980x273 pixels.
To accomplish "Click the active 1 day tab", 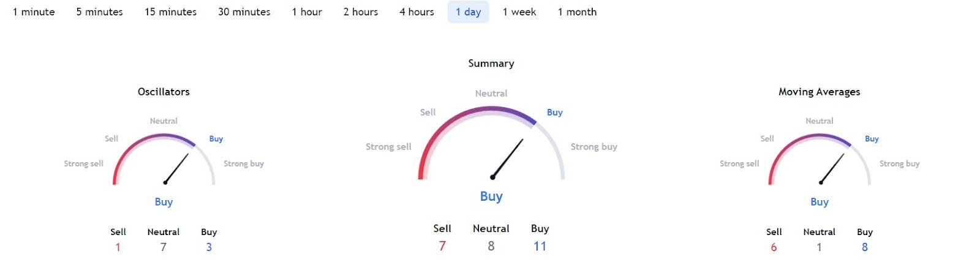I will (x=468, y=12).
